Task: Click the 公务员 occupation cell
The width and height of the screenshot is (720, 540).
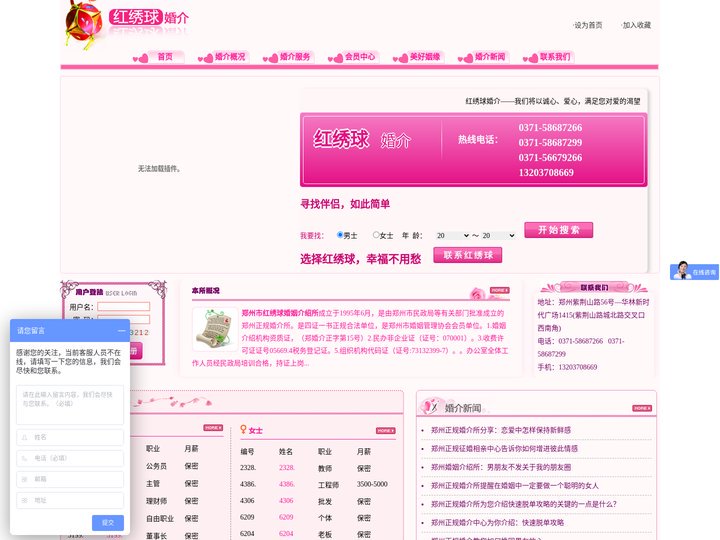Action: point(157,466)
